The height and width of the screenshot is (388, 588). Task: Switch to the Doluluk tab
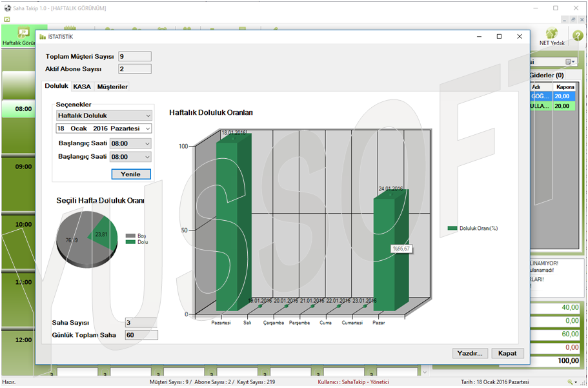(x=57, y=86)
